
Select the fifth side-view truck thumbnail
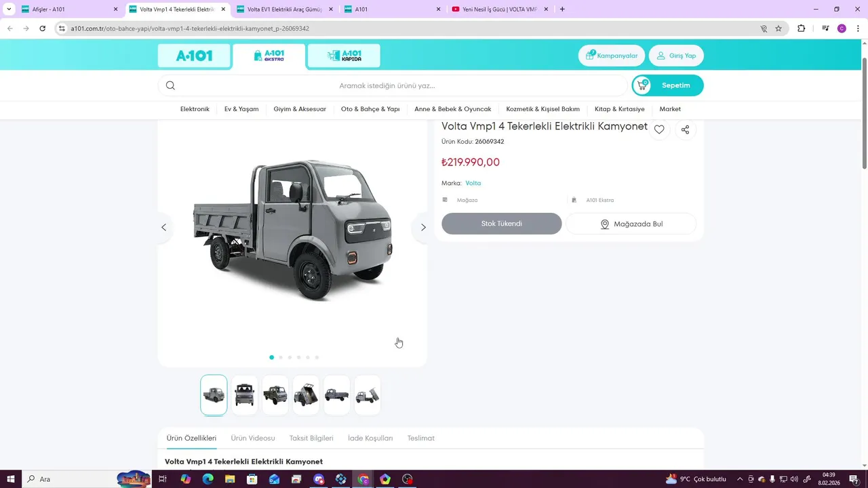click(x=337, y=395)
